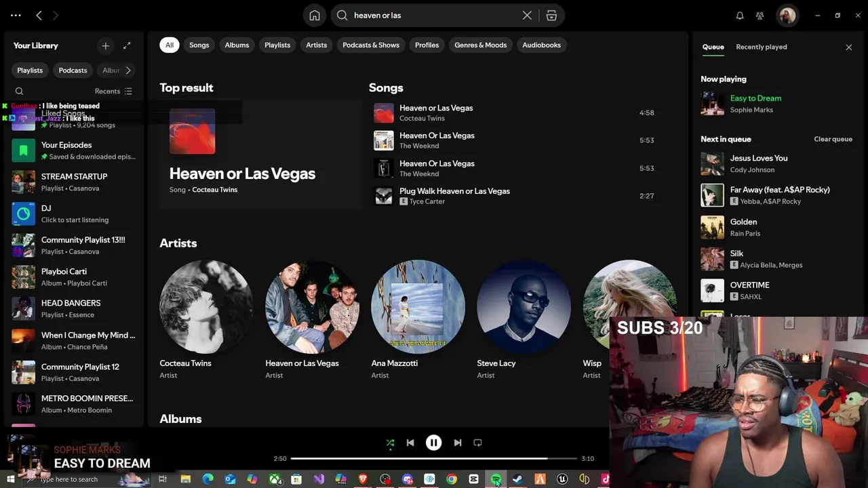Open Task View on the taskbar
Screen dimensions: 868x488
click(163, 479)
